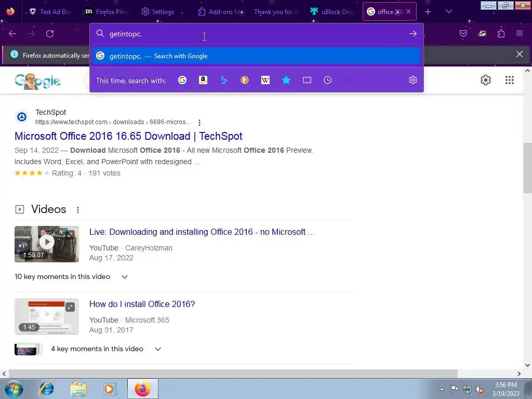532x399 pixels.
Task: Open Windows Explorer from taskbar
Action: (x=78, y=389)
